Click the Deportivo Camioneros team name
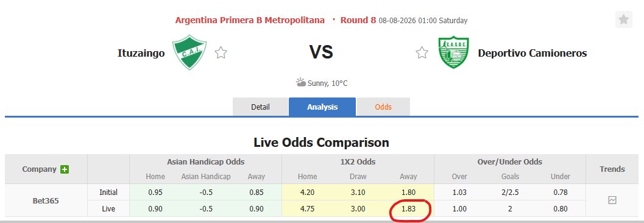Viewport: 644px width, 223px height. [533, 53]
